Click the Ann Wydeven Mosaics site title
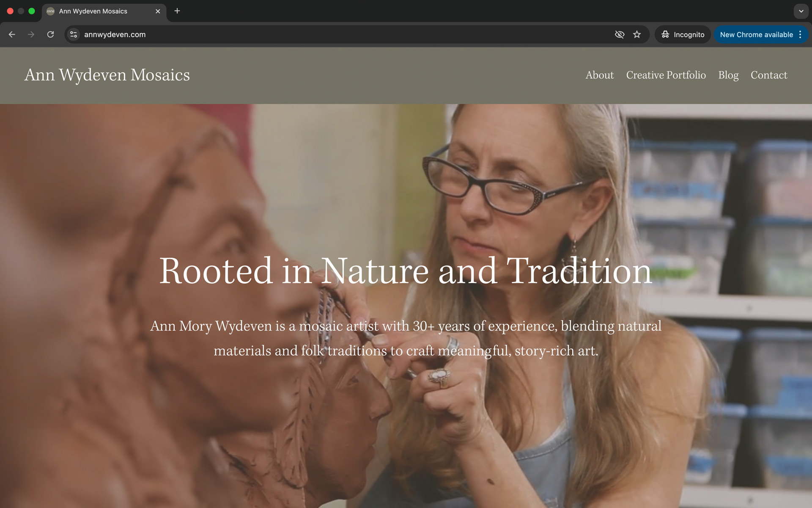This screenshot has height=508, width=812. click(x=107, y=75)
